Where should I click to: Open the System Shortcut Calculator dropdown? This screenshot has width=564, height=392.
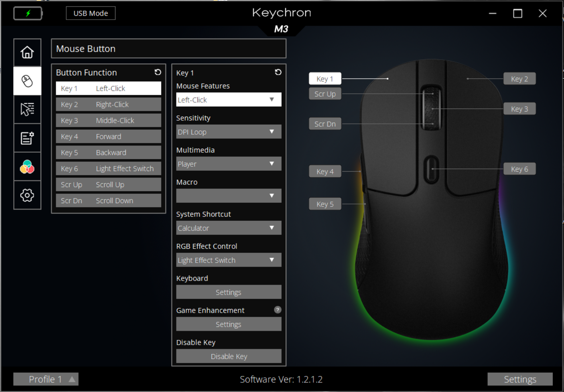pos(229,228)
